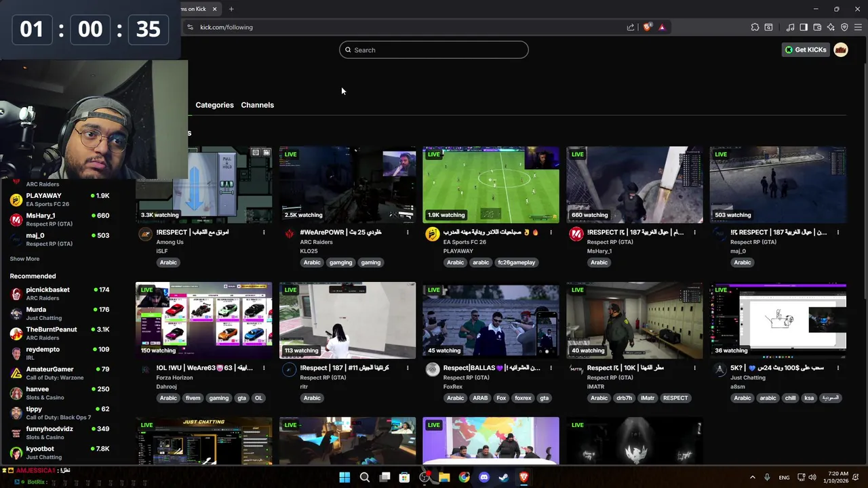This screenshot has height=488, width=868.
Task: Click the KLO25 channel avatar icon
Action: click(x=290, y=234)
